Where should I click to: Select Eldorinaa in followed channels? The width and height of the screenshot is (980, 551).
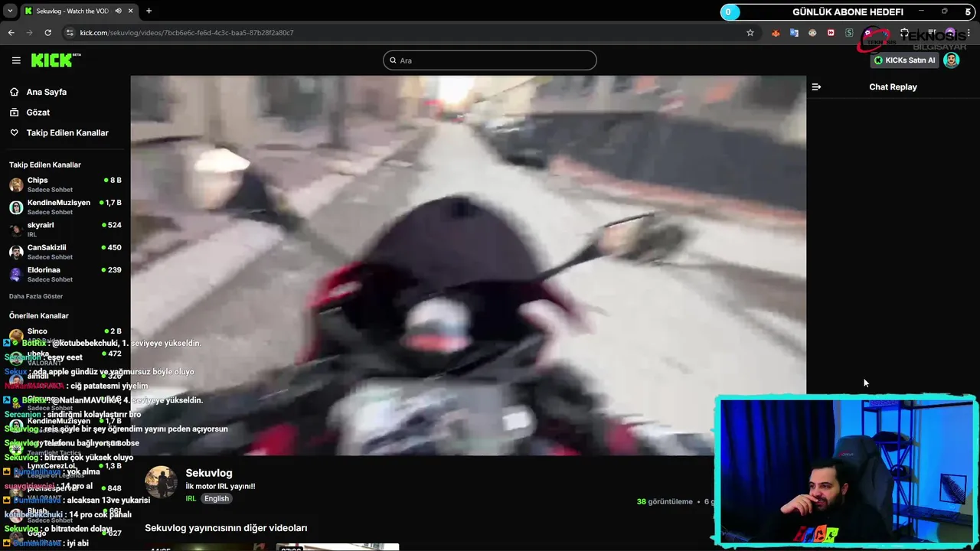65,275
